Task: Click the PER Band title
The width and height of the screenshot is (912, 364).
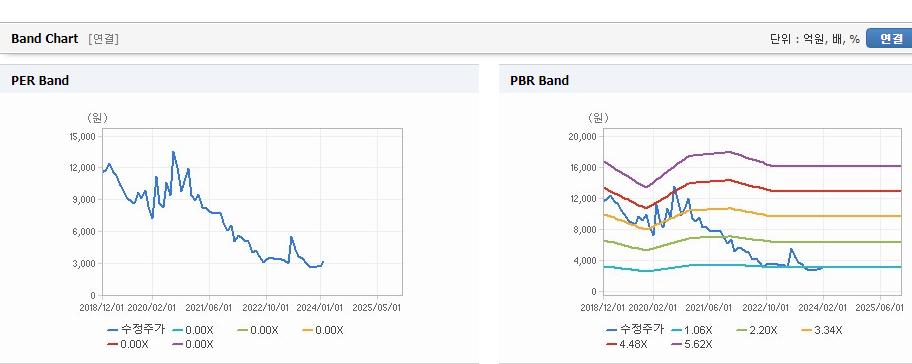Action: pos(40,81)
